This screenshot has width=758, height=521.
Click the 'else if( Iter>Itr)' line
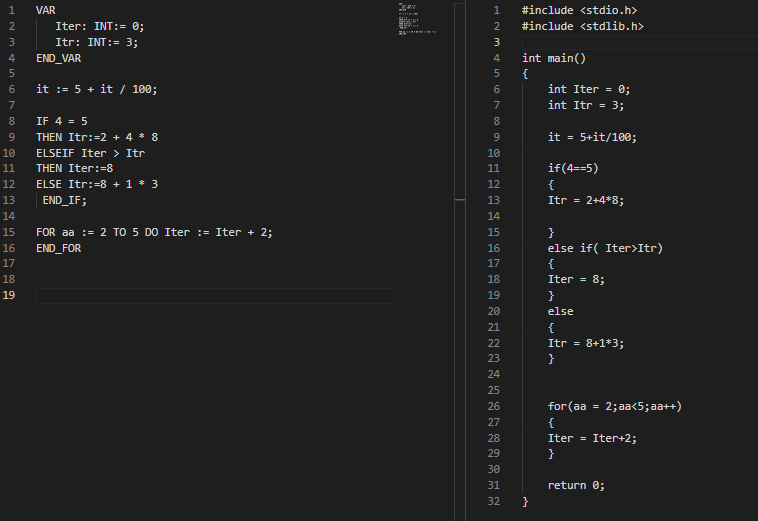tap(605, 248)
